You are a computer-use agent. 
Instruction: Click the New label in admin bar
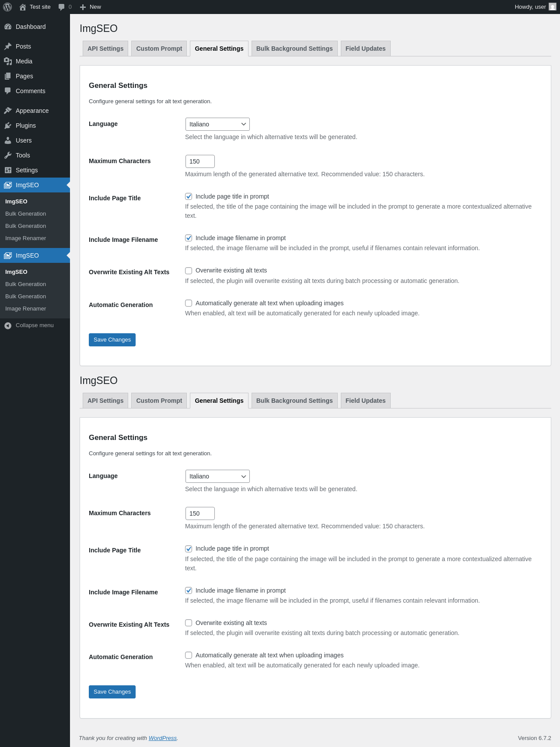[95, 7]
